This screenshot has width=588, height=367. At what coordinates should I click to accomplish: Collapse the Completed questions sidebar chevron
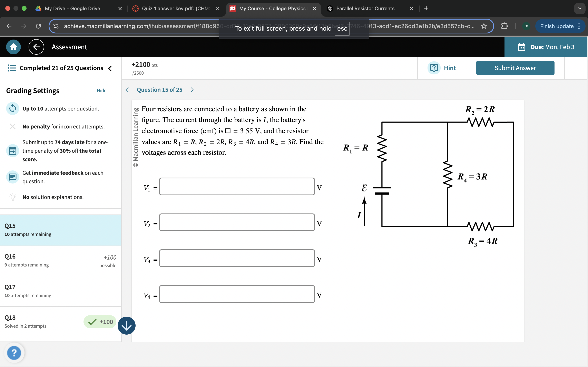(x=110, y=69)
